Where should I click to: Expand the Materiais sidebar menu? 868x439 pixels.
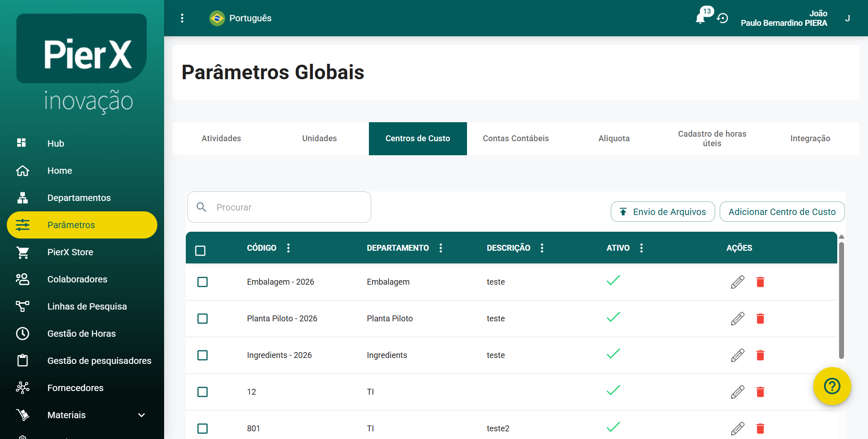pyautogui.click(x=142, y=415)
